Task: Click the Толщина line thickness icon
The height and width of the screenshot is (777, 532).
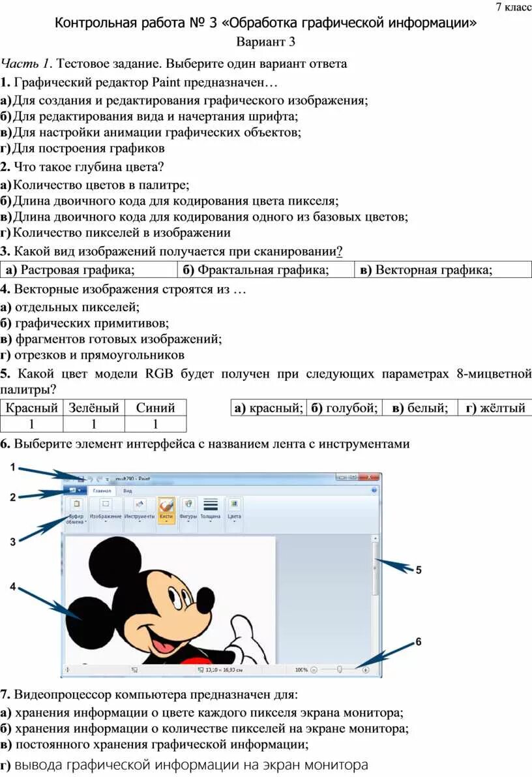Action: coord(211,504)
